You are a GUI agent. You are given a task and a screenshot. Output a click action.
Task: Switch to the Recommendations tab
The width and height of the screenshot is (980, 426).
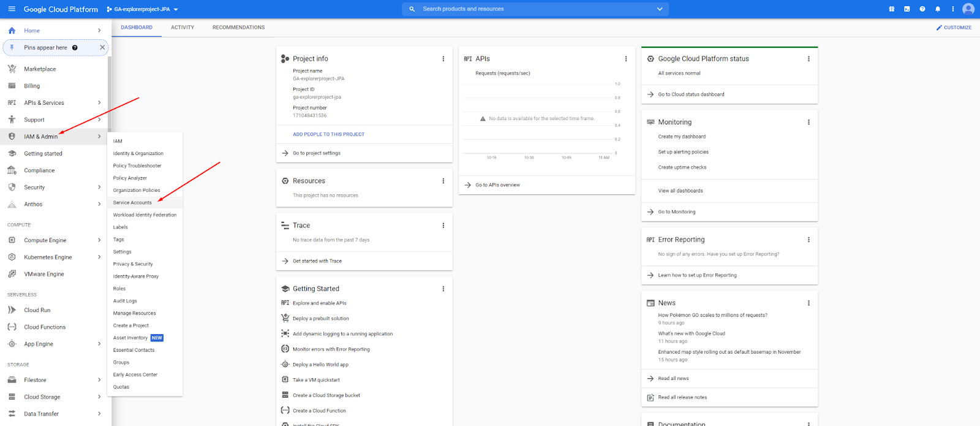[238, 28]
